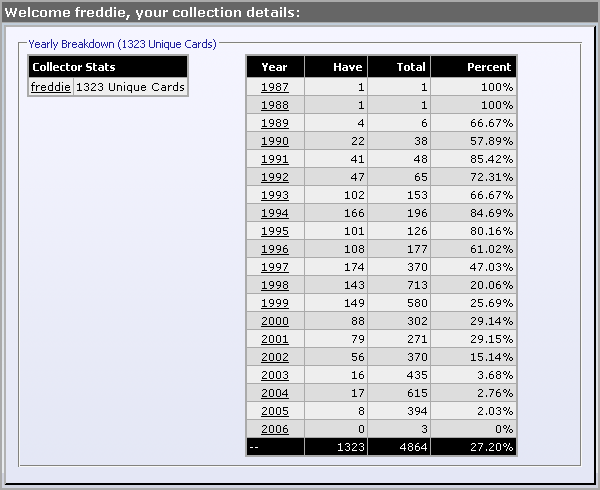Open the 1987 year link
The width and height of the screenshot is (600, 490).
point(274,87)
